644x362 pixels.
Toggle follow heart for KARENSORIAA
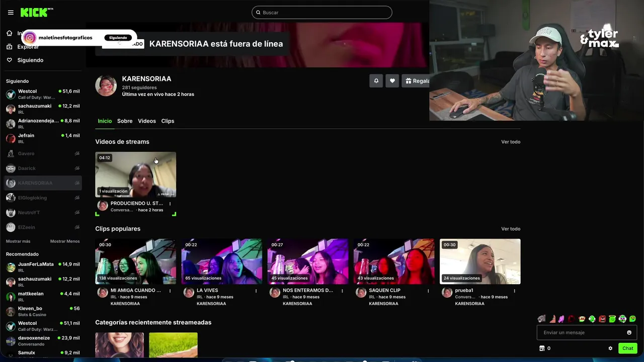tap(392, 80)
